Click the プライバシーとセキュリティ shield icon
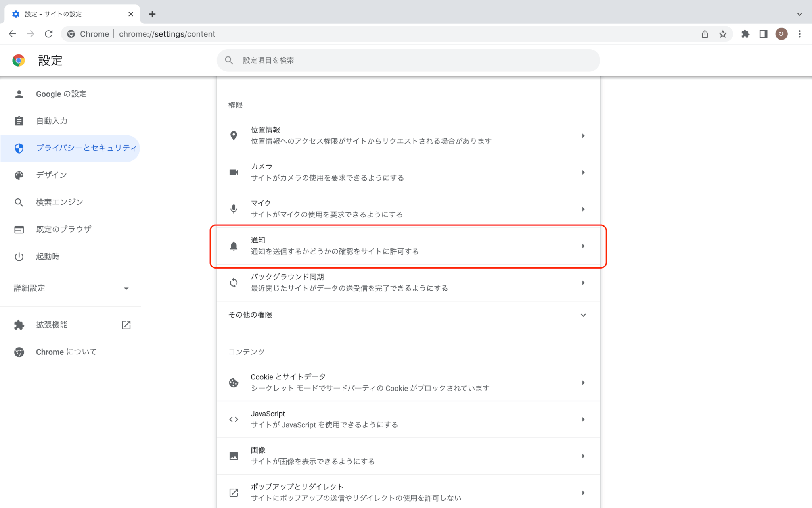This screenshot has width=812, height=508. pos(19,148)
